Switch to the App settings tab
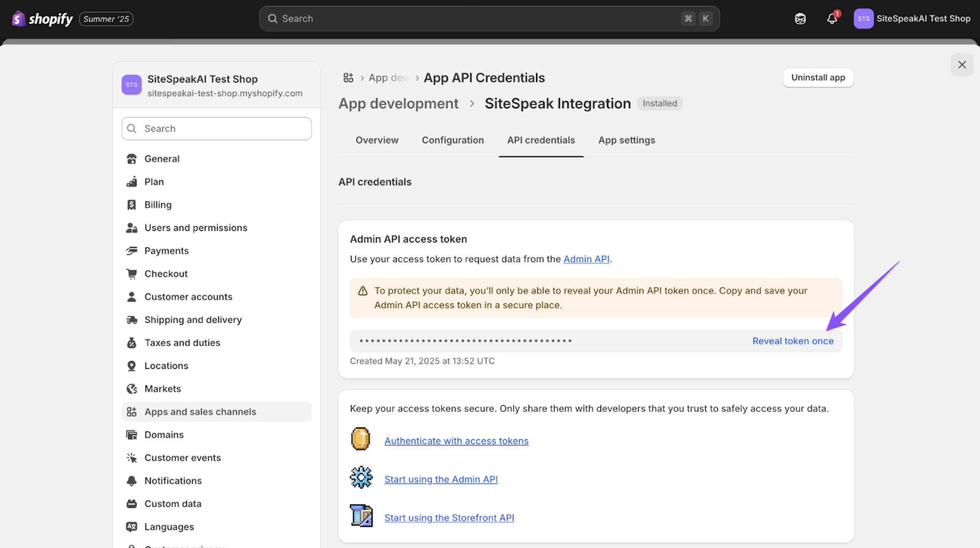 [x=626, y=140]
